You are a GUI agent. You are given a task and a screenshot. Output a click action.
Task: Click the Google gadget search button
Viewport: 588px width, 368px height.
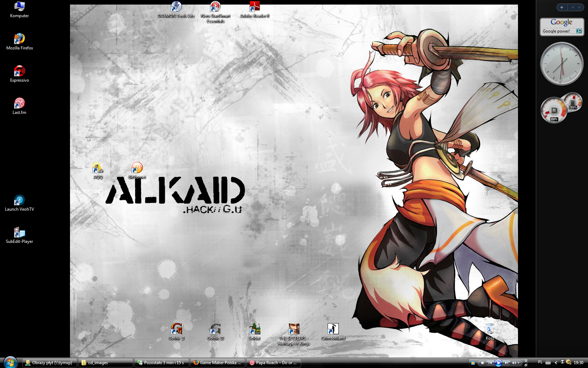click(x=579, y=31)
